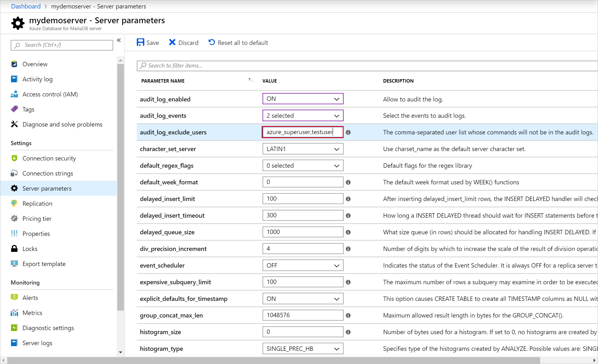Click the sort arrows on Parameter Name
Screen dimensions: 598x364
[251, 80]
